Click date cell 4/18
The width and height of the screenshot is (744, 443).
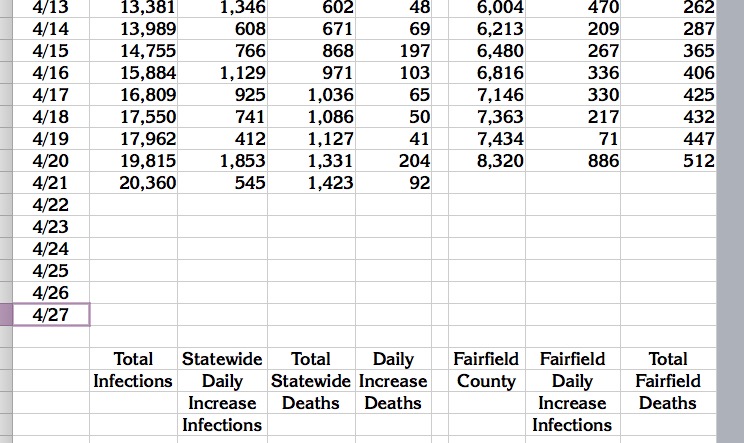(51, 117)
